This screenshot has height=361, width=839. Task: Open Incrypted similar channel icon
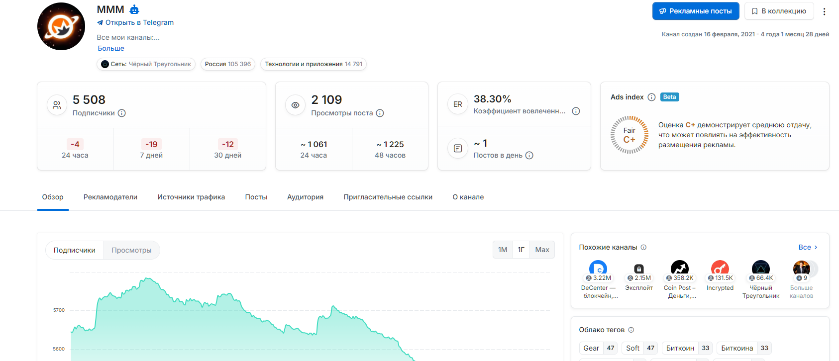(720, 268)
